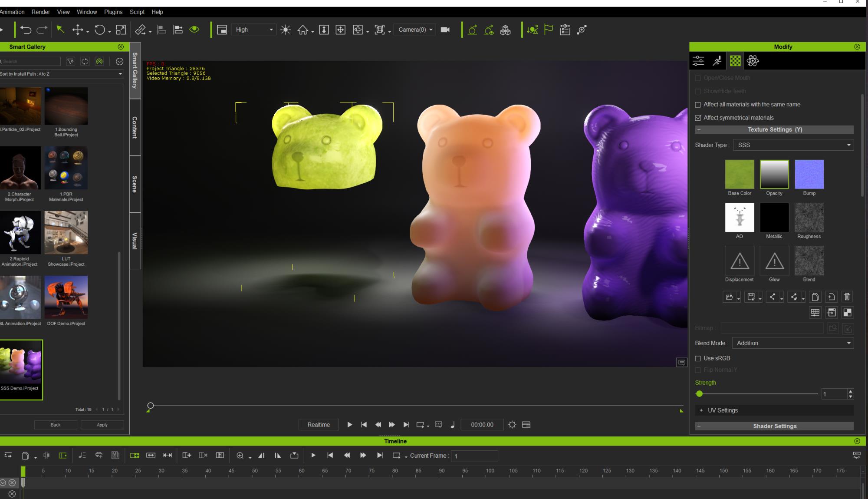Close the Timeline panel

coord(857,441)
